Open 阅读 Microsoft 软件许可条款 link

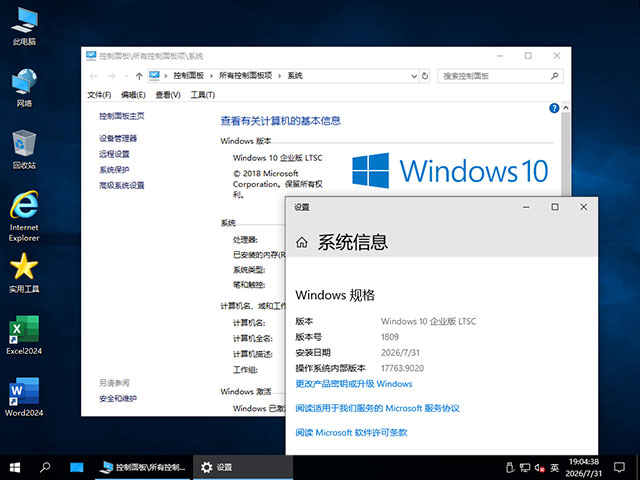coord(351,433)
